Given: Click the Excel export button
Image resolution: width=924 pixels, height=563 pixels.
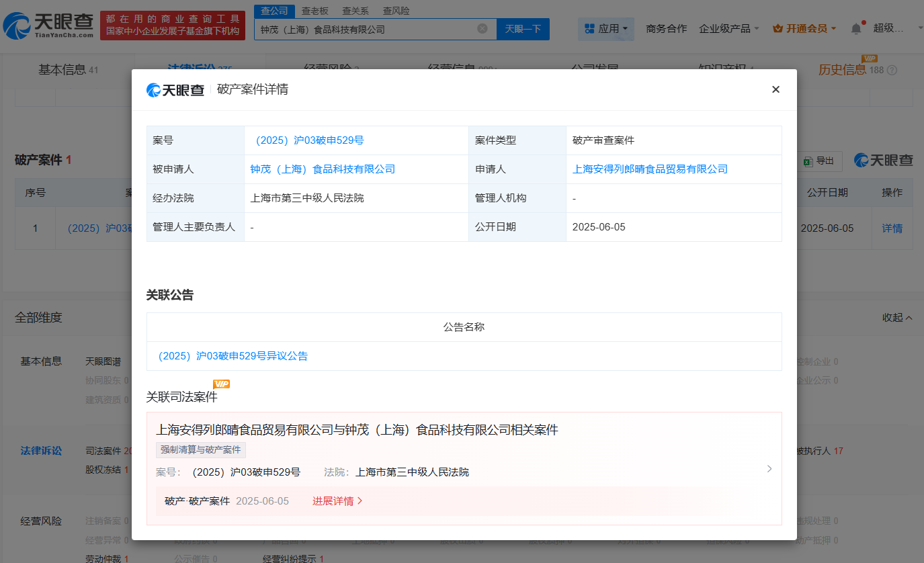Looking at the screenshot, I should click(x=819, y=161).
